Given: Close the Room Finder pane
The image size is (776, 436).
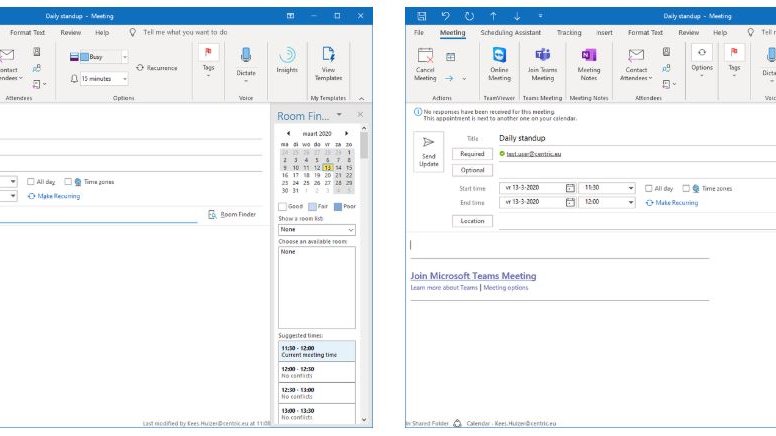Looking at the screenshot, I should [x=360, y=114].
